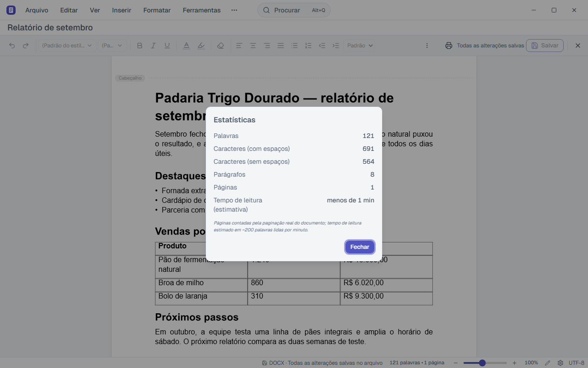Toggle italic formatting

(153, 46)
